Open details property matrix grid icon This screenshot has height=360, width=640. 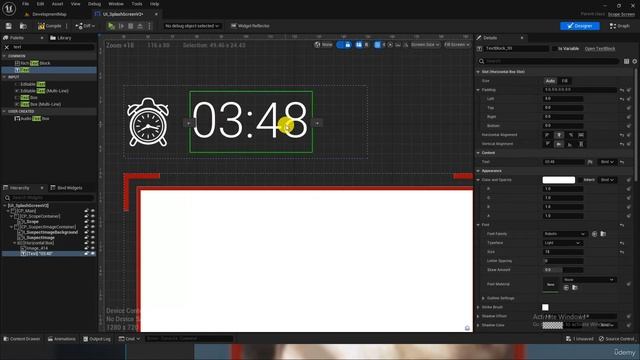pos(627,61)
